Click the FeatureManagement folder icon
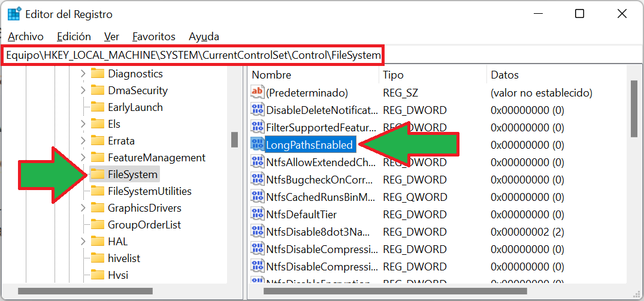This screenshot has height=301, width=644. coord(97,158)
